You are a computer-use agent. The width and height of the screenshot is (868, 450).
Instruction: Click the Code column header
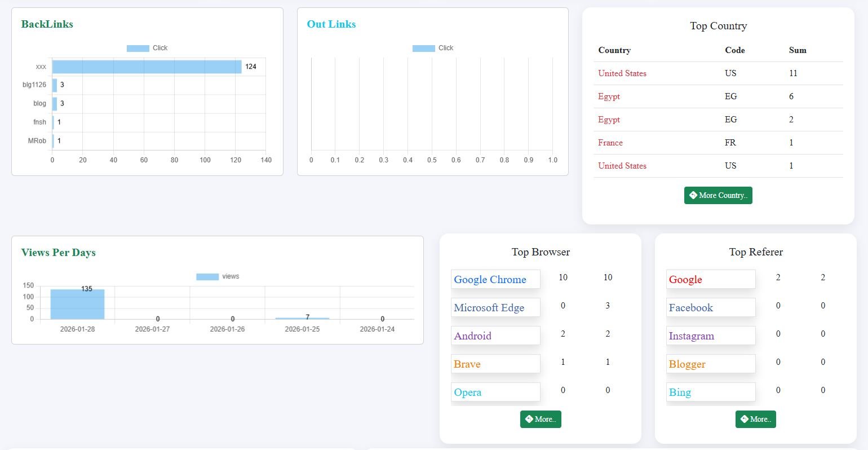[735, 50]
